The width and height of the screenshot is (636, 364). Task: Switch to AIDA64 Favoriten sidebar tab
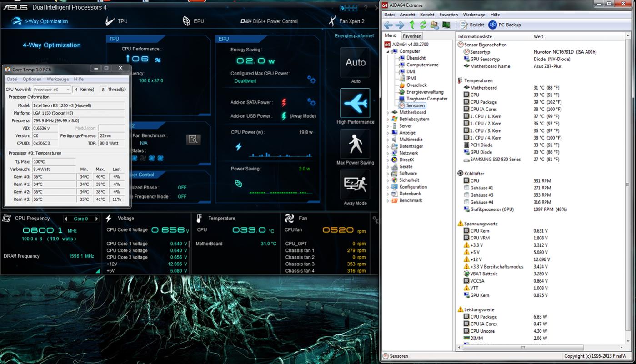[x=412, y=36]
